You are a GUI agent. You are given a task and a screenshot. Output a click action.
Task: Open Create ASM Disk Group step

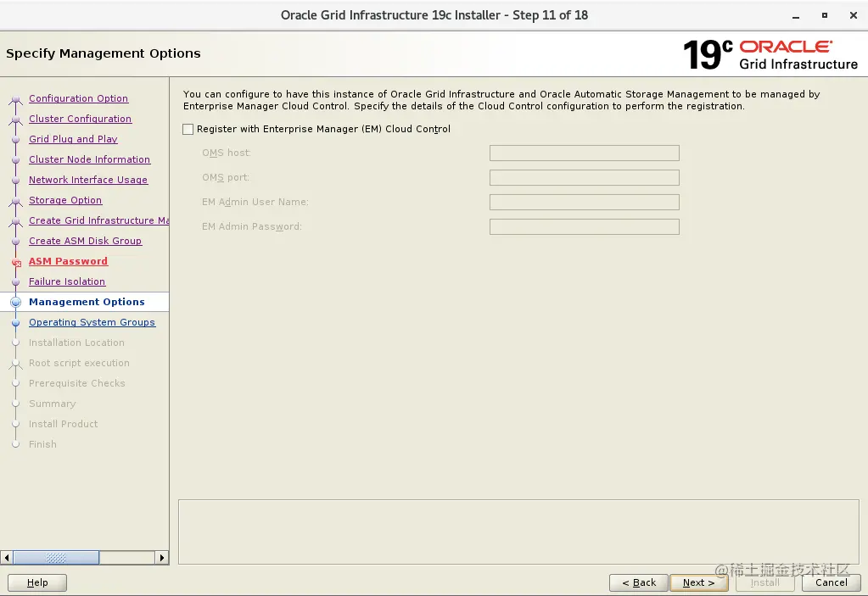coord(85,241)
